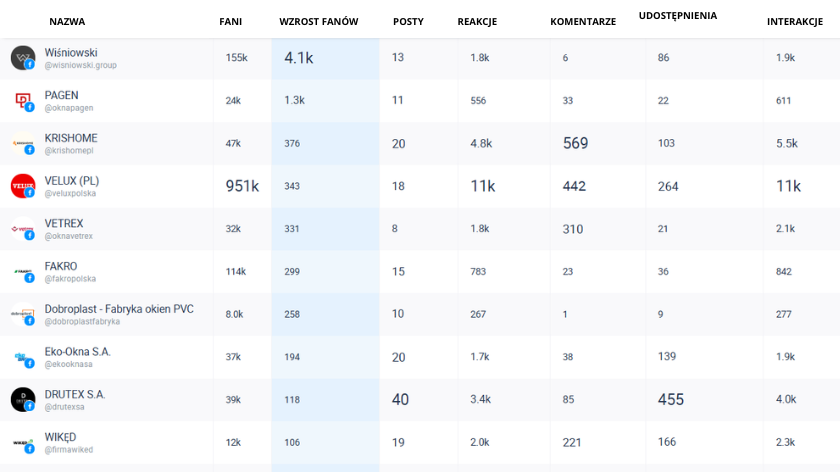Click the black DRUTEX S.A. avatar
Screen dimensions: 840x472
pos(23,400)
